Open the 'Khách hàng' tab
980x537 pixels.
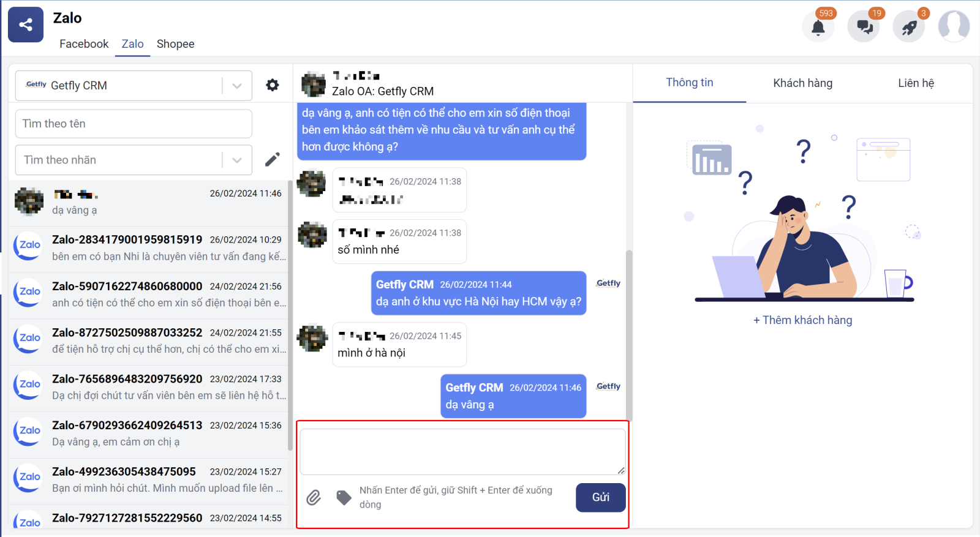[x=802, y=83]
